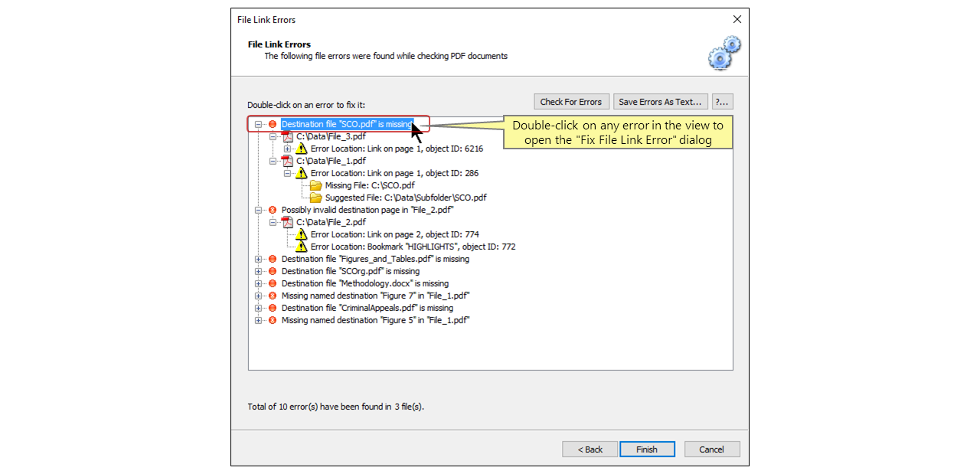
Task: Select Possibly invalid destination page in "File_2.pdf"
Action: (x=367, y=210)
